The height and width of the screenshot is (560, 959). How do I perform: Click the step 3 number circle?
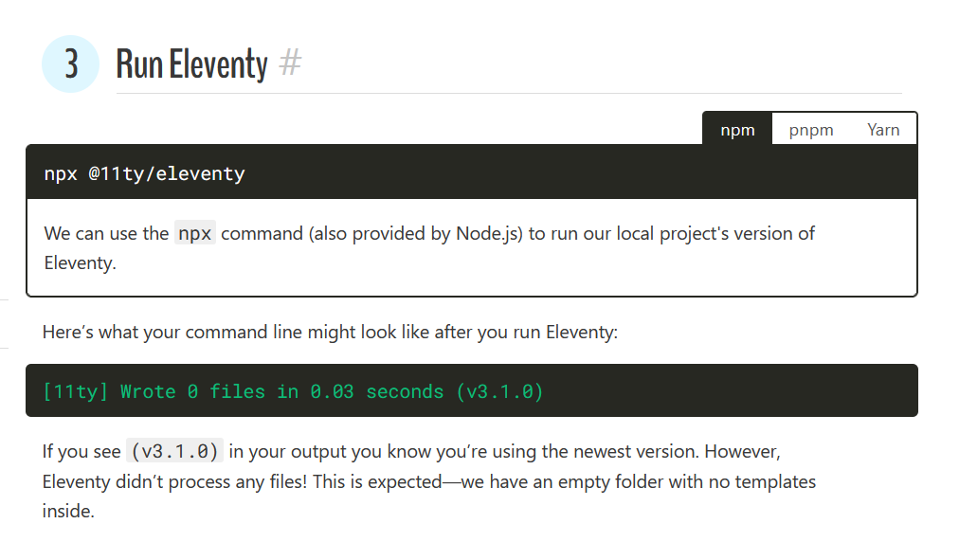71,64
